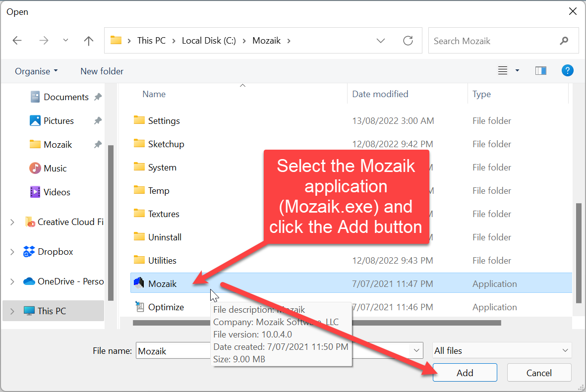Go up one folder level

(x=89, y=41)
